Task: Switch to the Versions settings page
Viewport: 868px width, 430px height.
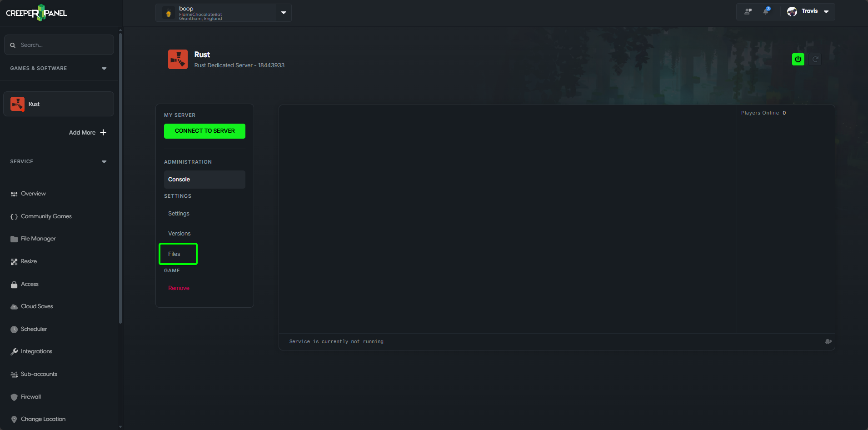Action: coord(179,233)
